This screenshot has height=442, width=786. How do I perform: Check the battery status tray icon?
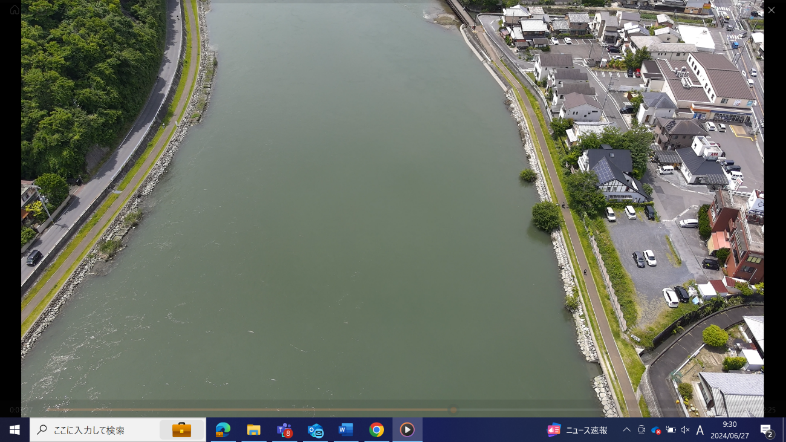tap(670, 430)
